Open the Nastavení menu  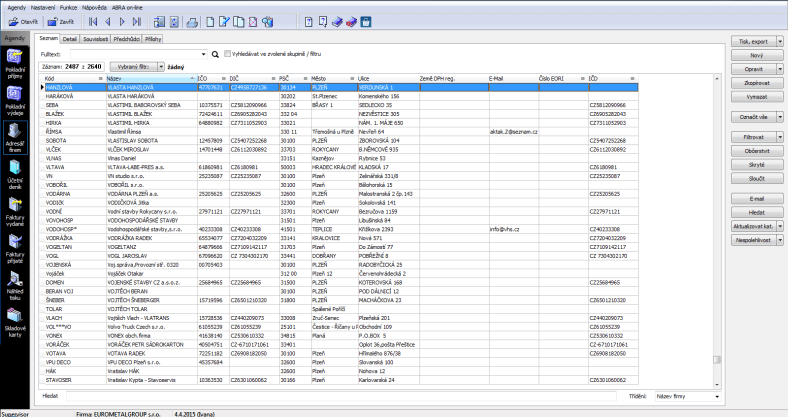coord(43,8)
